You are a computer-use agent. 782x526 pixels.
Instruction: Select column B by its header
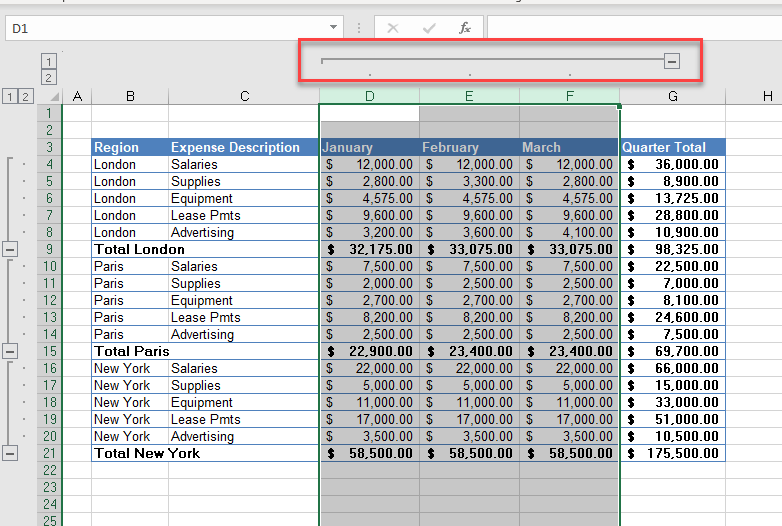pos(130,96)
